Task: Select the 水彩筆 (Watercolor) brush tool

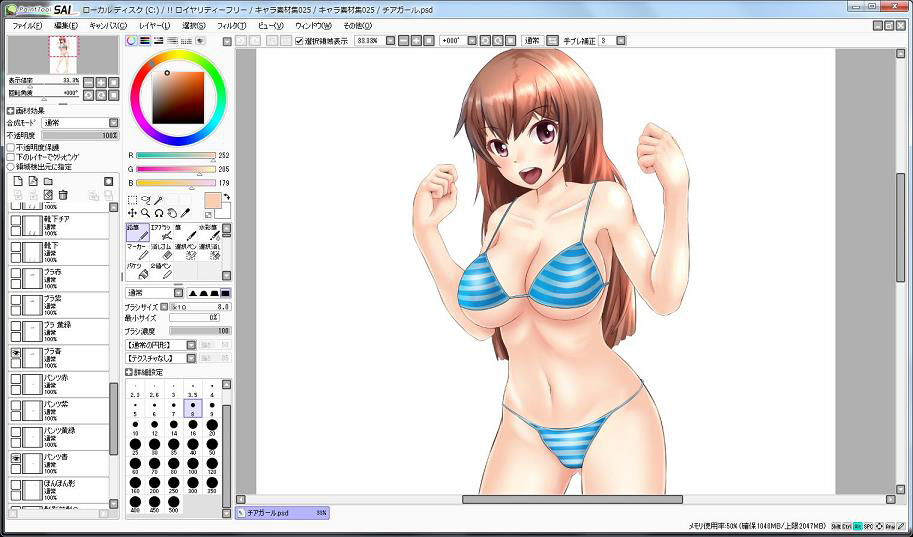Action: coord(210,233)
